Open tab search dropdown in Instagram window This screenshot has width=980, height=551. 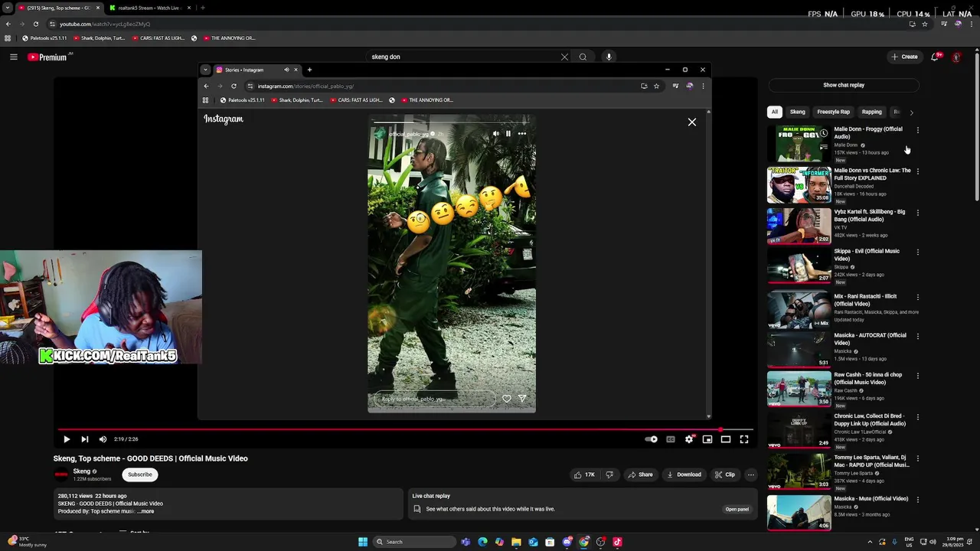[205, 70]
